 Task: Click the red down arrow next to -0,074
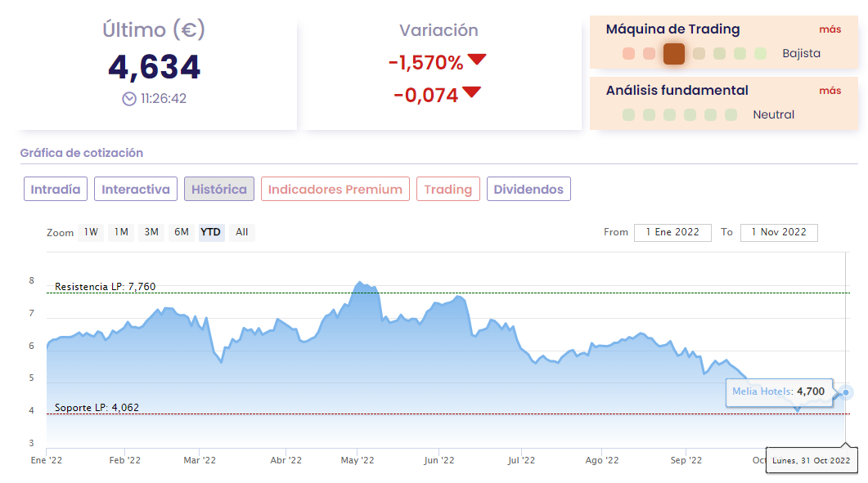pyautogui.click(x=471, y=92)
